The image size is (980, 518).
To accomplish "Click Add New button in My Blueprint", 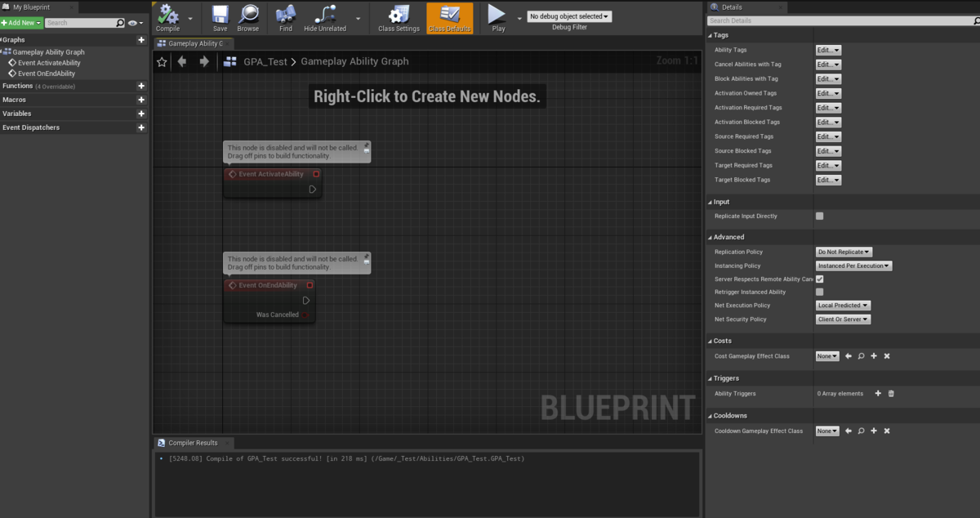I will [21, 23].
